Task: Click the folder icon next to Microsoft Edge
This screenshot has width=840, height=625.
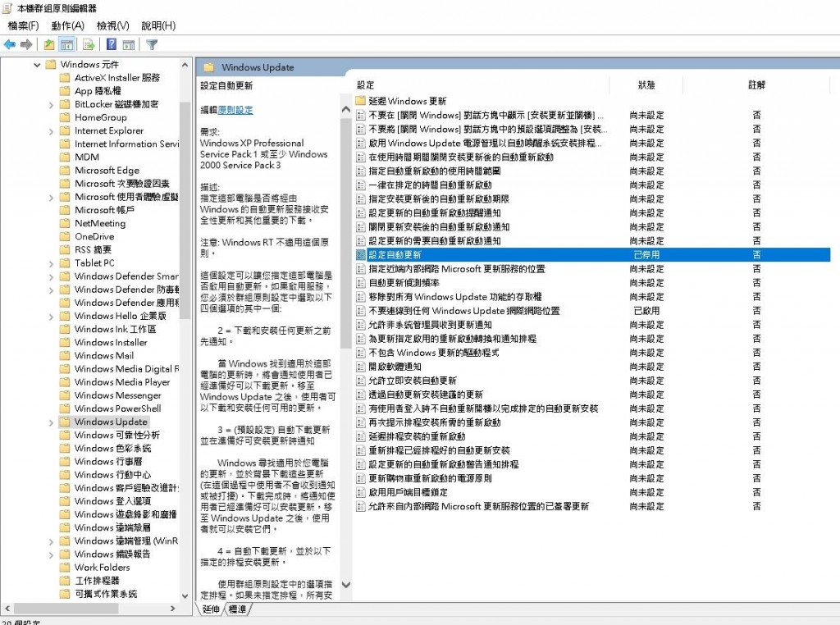Action: (x=65, y=171)
